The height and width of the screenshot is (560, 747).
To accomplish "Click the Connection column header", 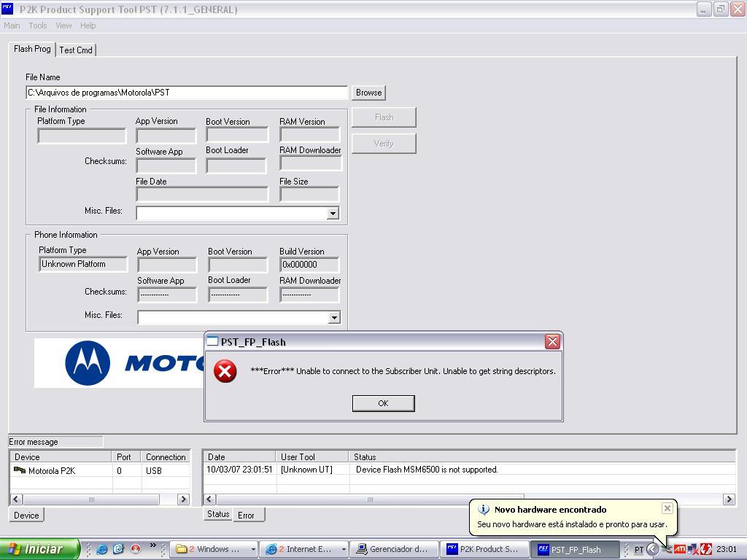I will pos(166,457).
